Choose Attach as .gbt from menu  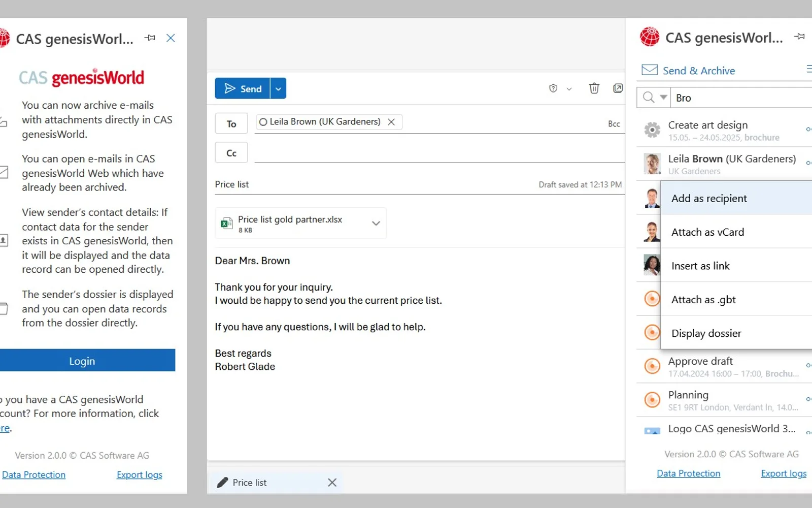tap(736, 300)
